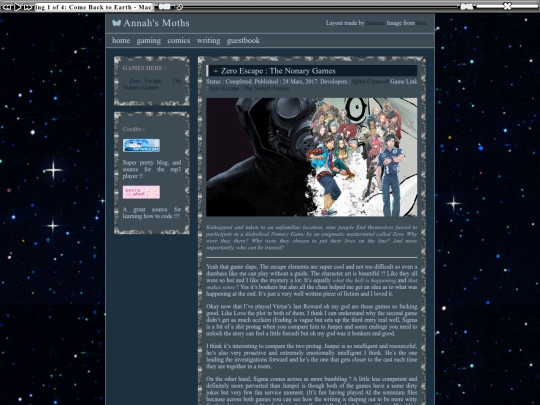Viewport: 540px width, 405px height.
Task: Open the gaming section
Action: point(148,41)
